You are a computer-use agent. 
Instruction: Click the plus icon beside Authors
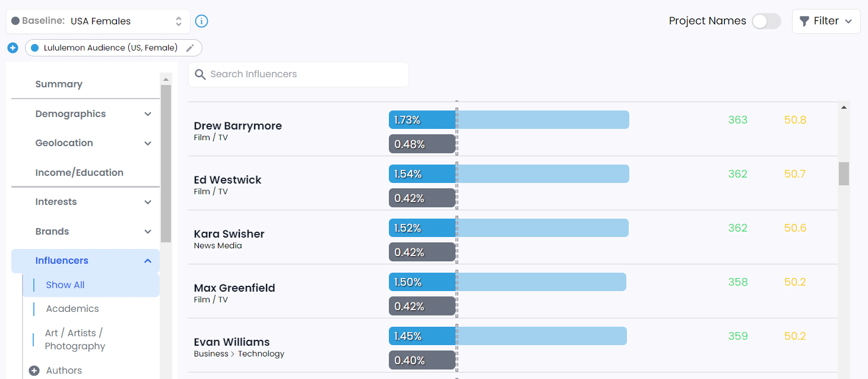coord(34,371)
